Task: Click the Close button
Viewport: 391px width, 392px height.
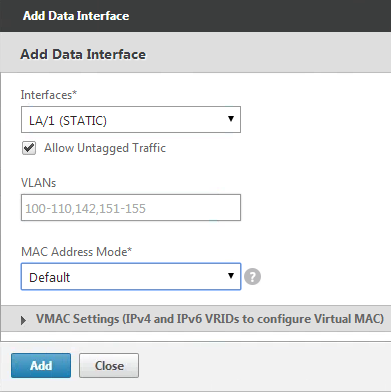Action: tap(109, 366)
